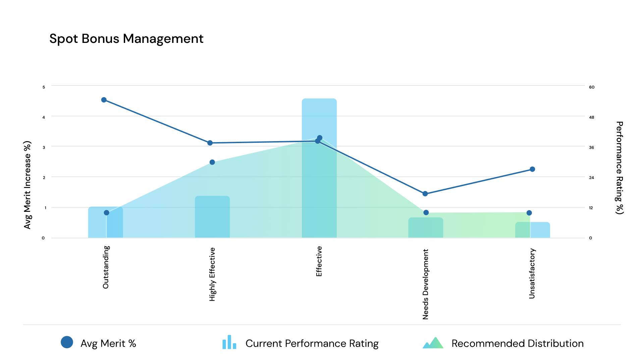Click the Effective category axis label

(319, 261)
